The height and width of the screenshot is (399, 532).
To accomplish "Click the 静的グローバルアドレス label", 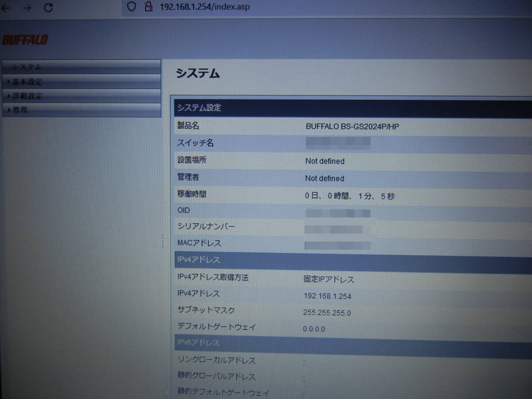I will 216,376.
